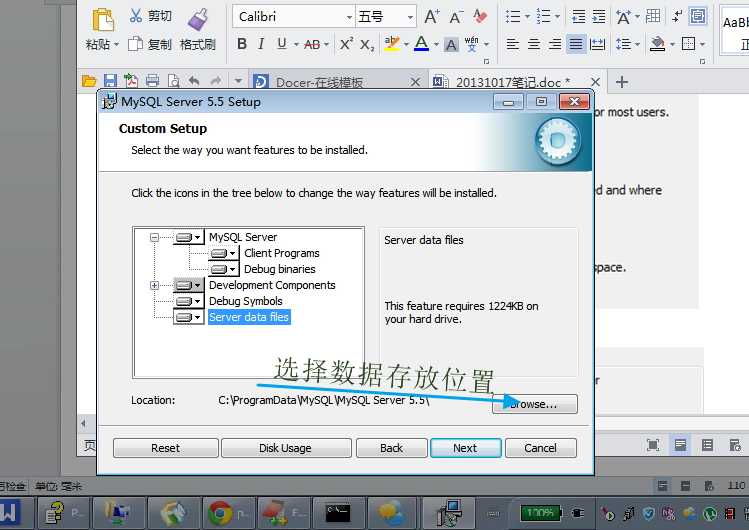
Task: Open Debug Symbols feature install dropdown
Action: coord(189,301)
